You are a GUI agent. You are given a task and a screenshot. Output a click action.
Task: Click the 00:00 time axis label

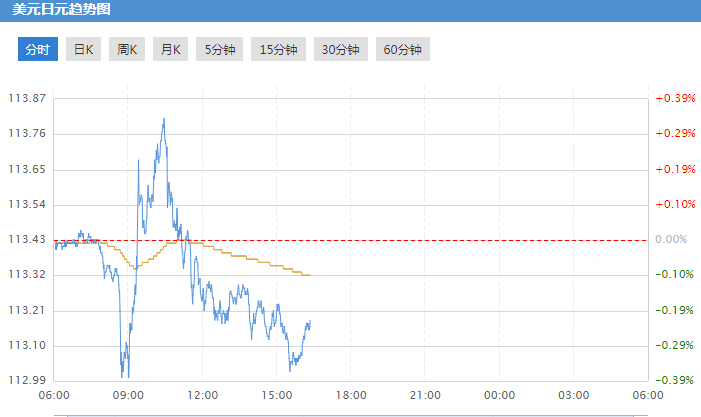point(499,396)
